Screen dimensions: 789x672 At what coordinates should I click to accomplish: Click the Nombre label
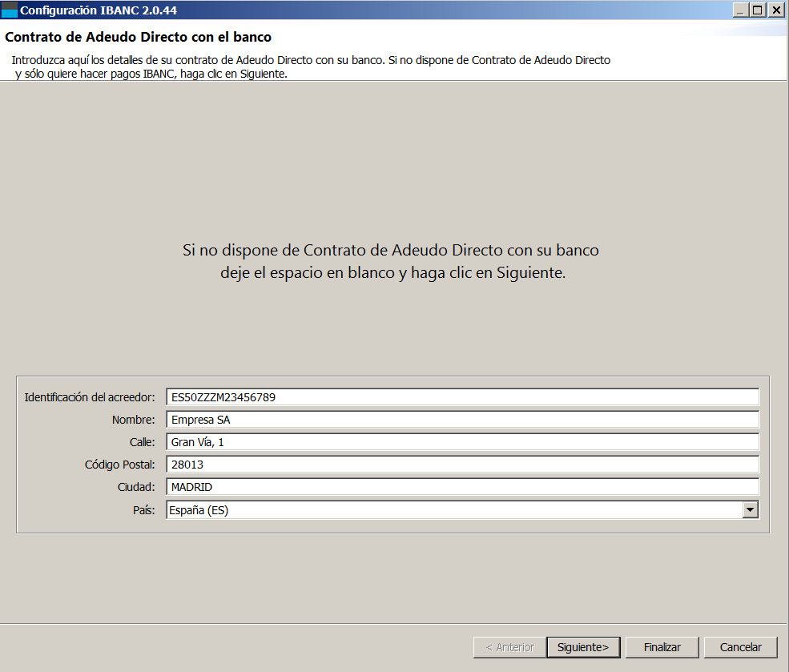(133, 420)
